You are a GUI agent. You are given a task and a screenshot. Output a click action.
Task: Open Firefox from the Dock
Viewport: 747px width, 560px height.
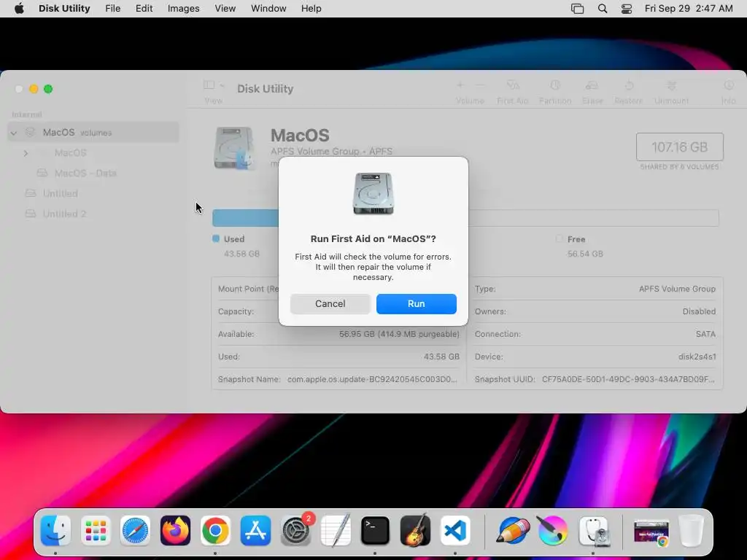(175, 531)
